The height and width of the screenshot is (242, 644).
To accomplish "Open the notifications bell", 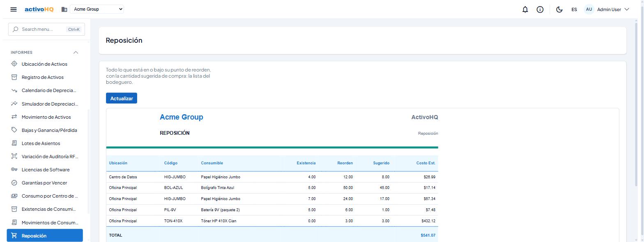I will point(525,9).
